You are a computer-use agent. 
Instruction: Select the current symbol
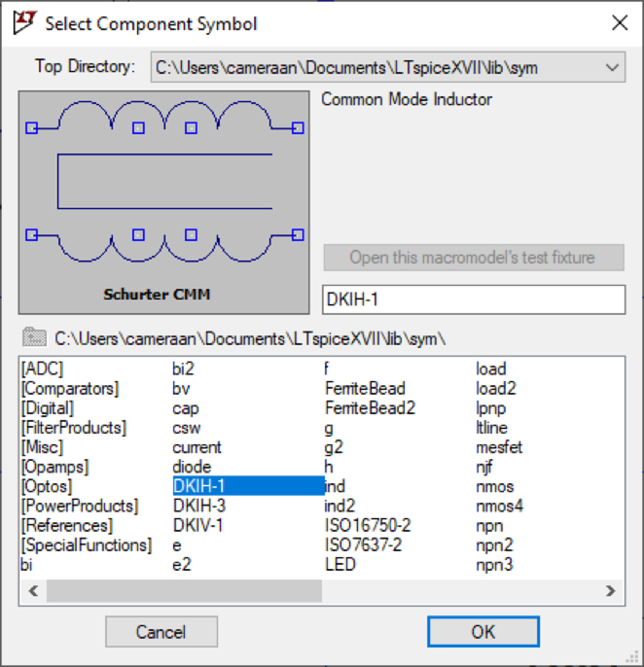[197, 447]
